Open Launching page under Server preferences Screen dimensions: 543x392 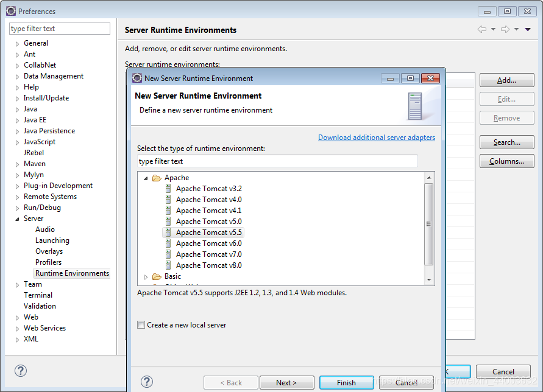(52, 240)
